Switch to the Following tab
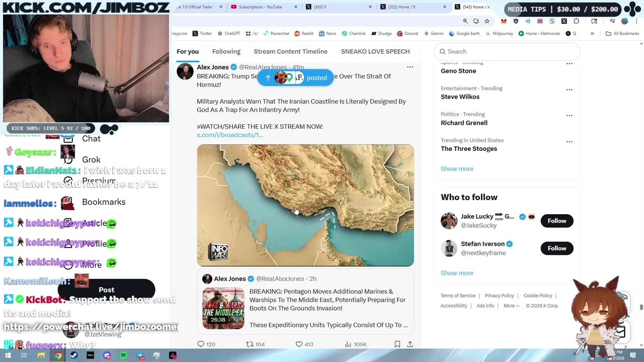Image resolution: width=644 pixels, height=362 pixels. [x=226, y=51]
